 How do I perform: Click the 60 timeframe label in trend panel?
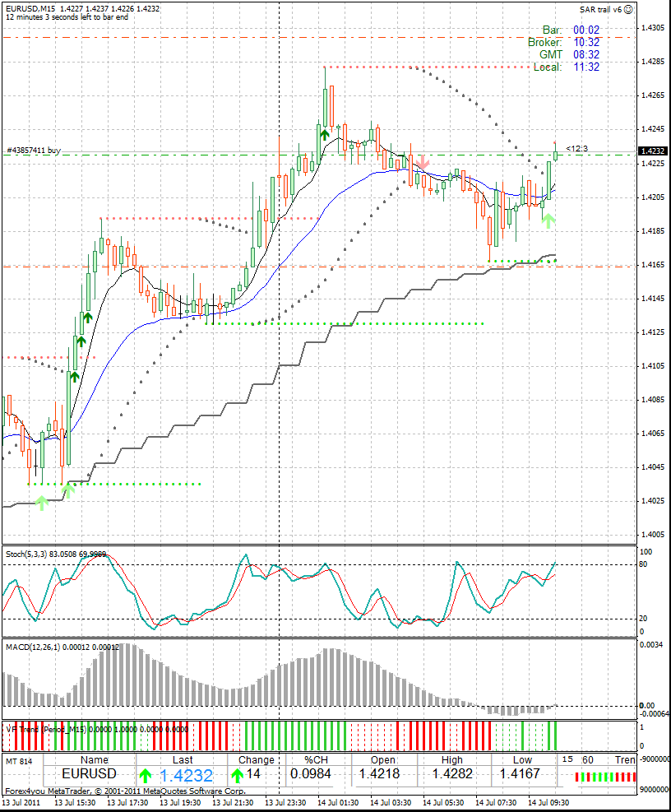(588, 759)
